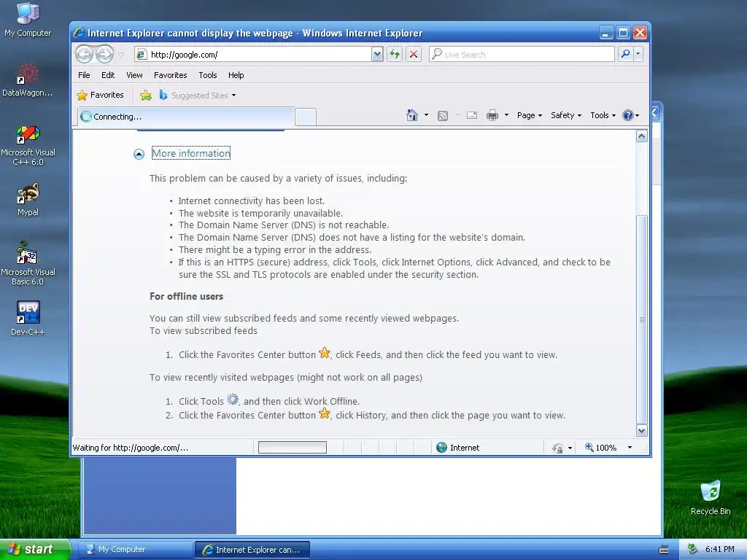Click the 6:41 PM clock
The image size is (747, 560).
point(720,549)
